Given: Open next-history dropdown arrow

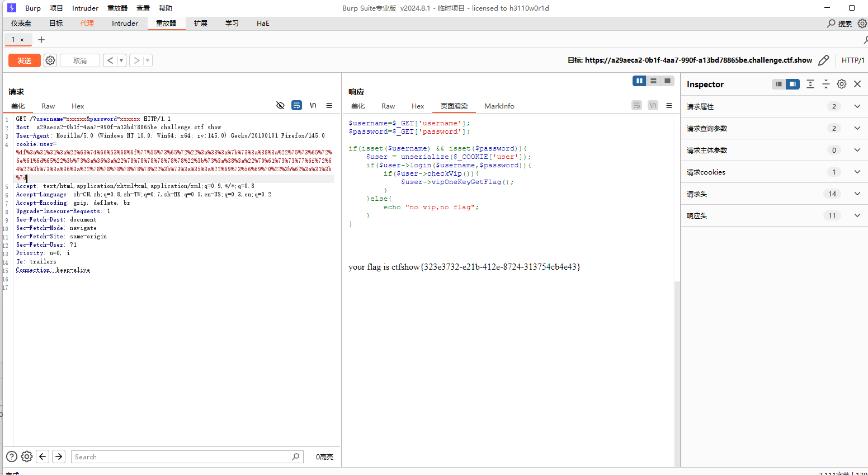Looking at the screenshot, I should [x=148, y=60].
